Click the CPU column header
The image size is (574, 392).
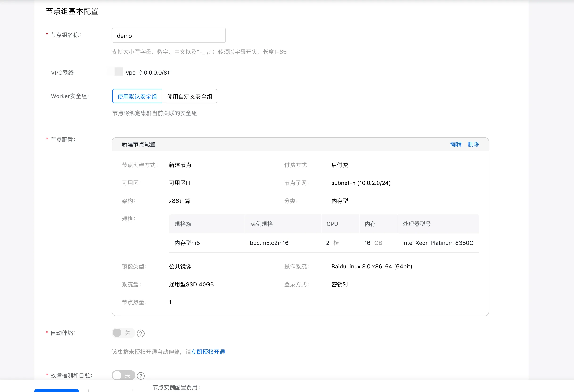[x=332, y=224]
